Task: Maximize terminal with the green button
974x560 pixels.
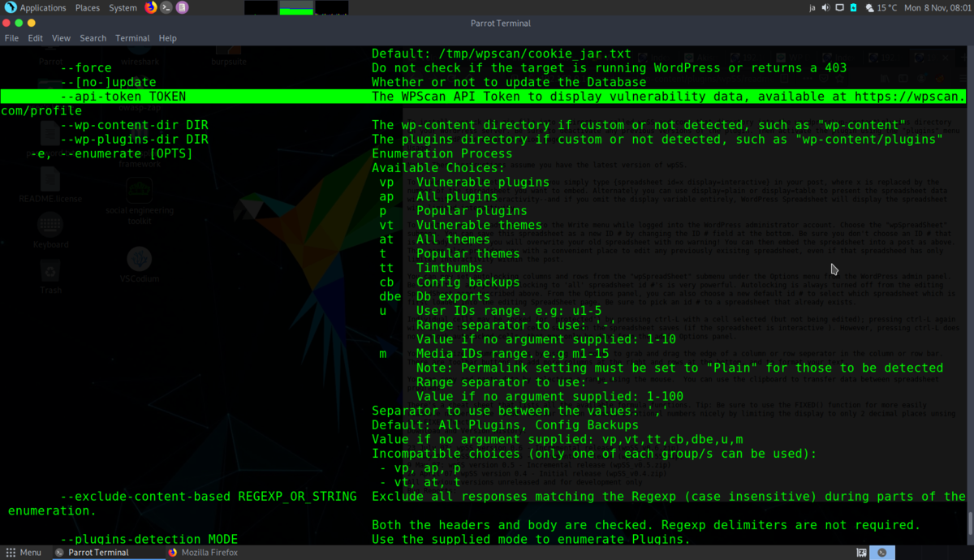Action: (19, 24)
